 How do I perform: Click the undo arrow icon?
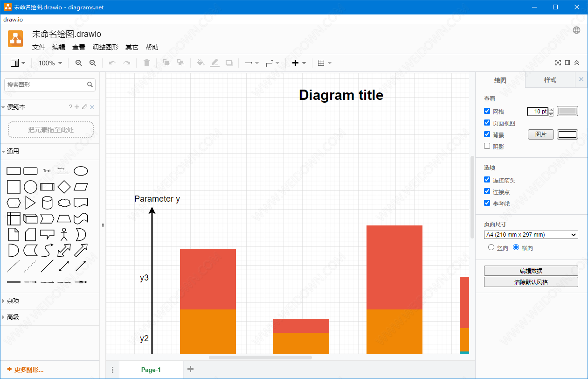coord(112,63)
